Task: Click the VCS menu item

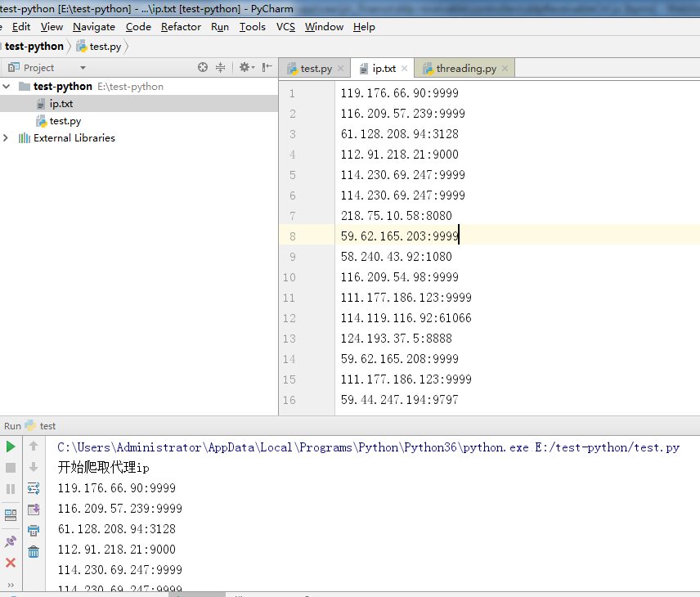Action: pos(285,26)
